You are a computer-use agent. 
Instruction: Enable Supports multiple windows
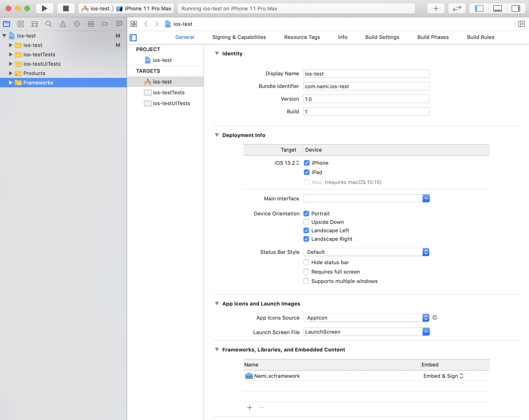(306, 281)
